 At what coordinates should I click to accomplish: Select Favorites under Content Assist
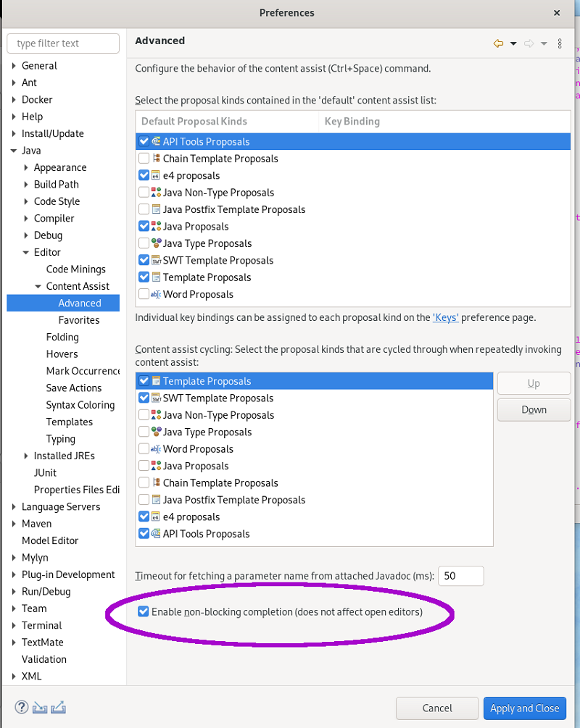tap(79, 320)
